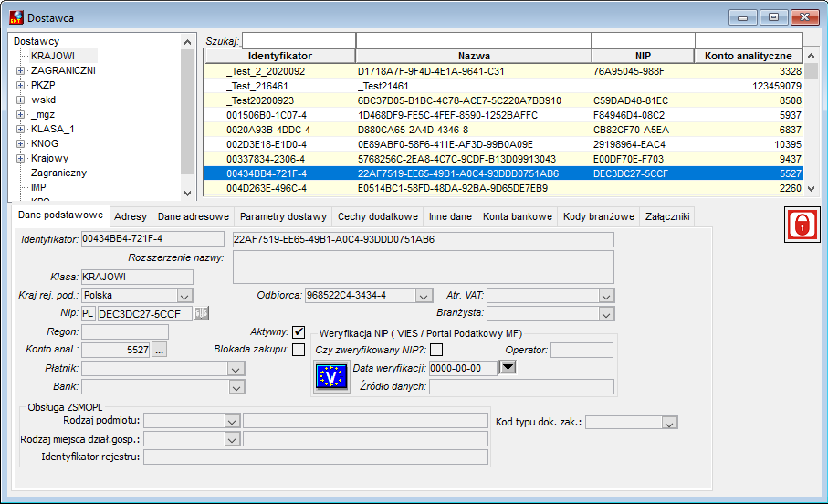This screenshot has height=504, width=828.
Task: Select the Dane podstawowe tab
Action: (60, 215)
